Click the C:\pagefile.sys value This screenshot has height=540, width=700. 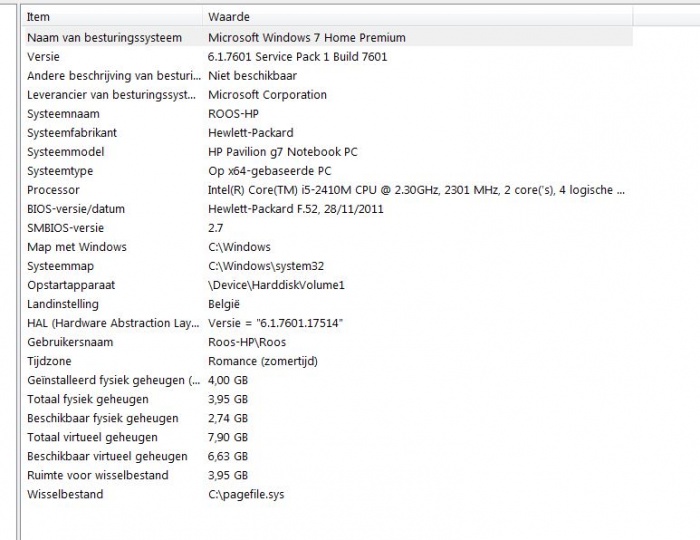point(246,494)
